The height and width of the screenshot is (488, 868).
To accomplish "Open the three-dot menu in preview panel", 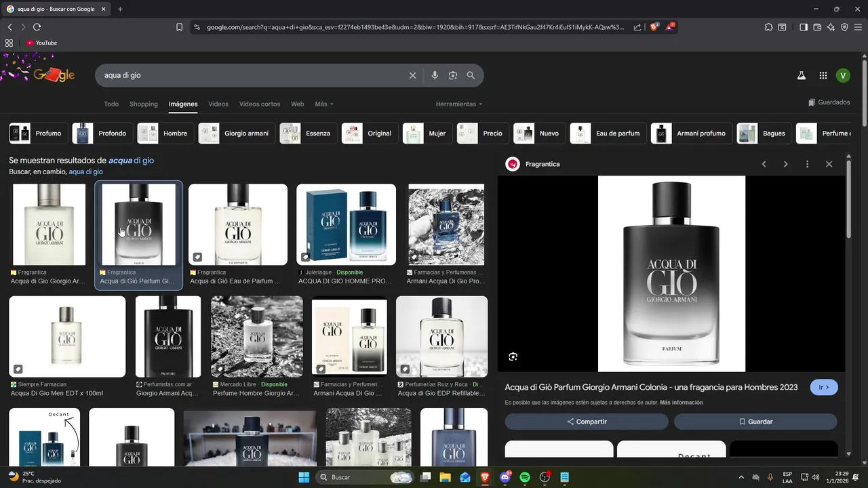I will click(x=807, y=164).
